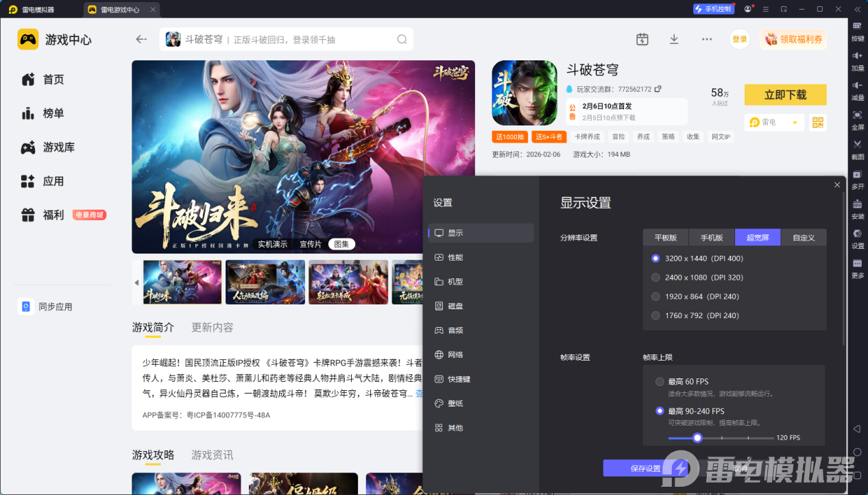Open 设置 from the right sidebar
The width and height of the screenshot is (868, 495).
[857, 237]
